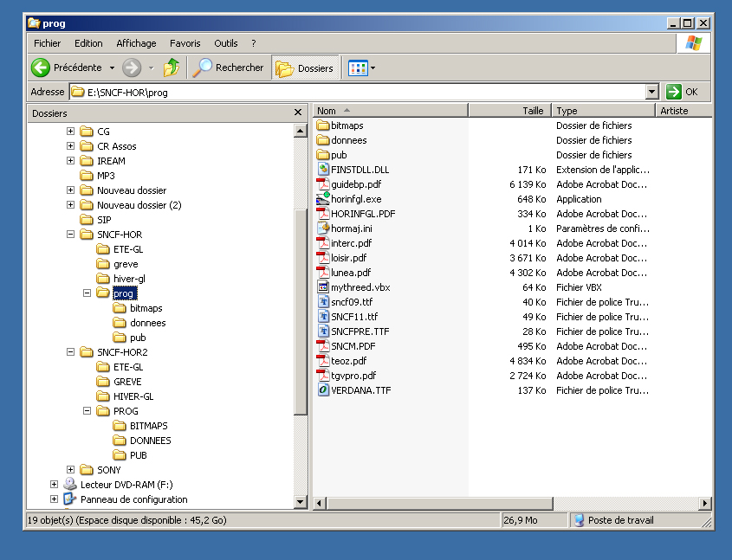This screenshot has height=560, width=732.
Task: Expand the Nouveau dossier (2) node
Action: coord(70,204)
